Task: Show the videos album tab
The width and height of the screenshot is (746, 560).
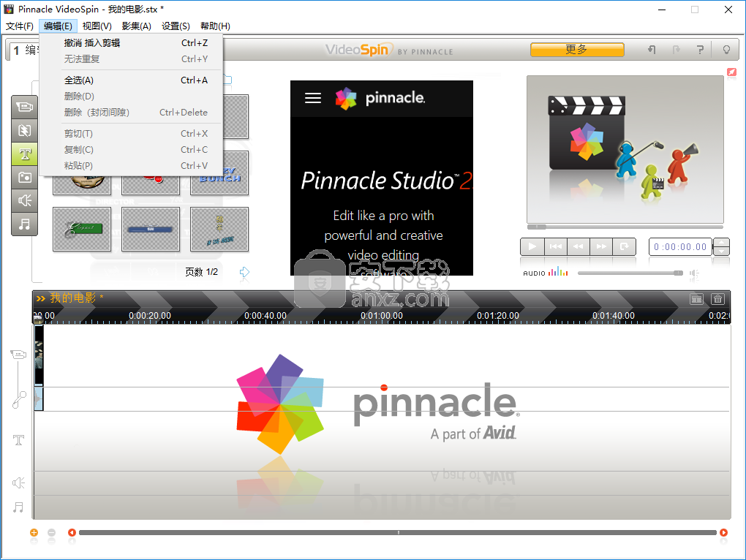Action: [x=25, y=107]
